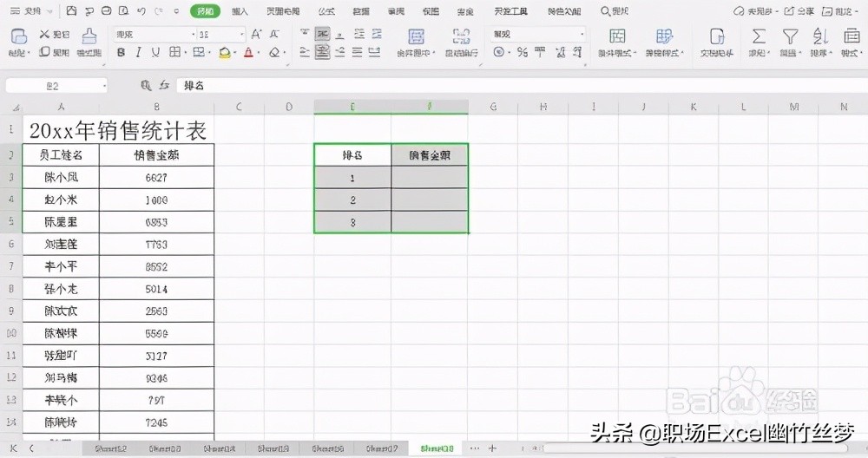Open the font size dropdown
The width and height of the screenshot is (868, 458).
point(242,35)
